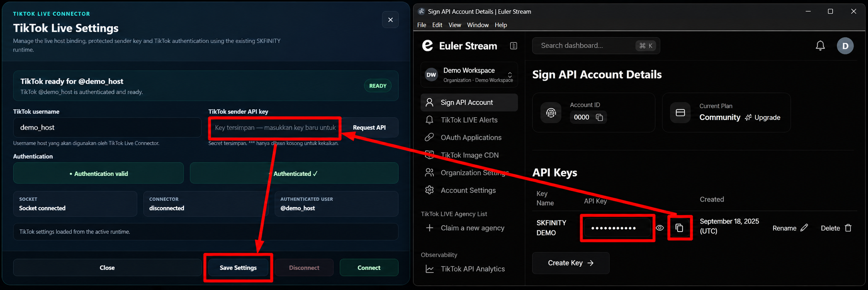Click the Authenticated ✓ button
The height and width of the screenshot is (290, 868).
point(294,173)
